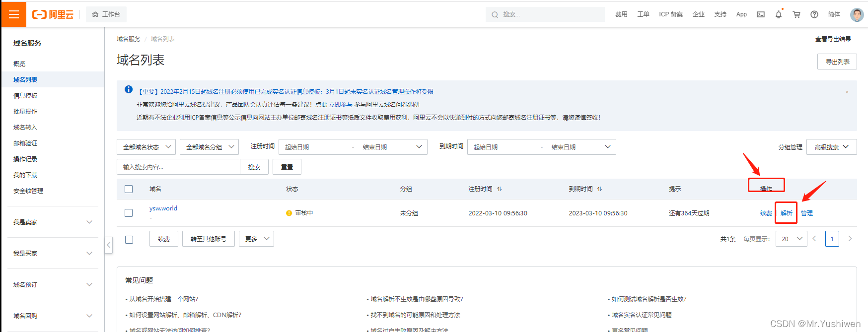This screenshot has width=868, height=332.
Task: Open the 全部域名状态 dropdown
Action: coord(146,147)
